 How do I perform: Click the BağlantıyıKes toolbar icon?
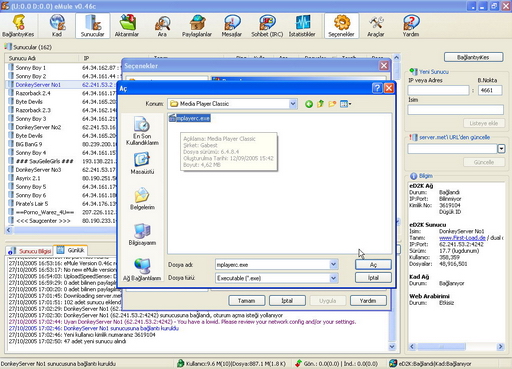click(18, 26)
